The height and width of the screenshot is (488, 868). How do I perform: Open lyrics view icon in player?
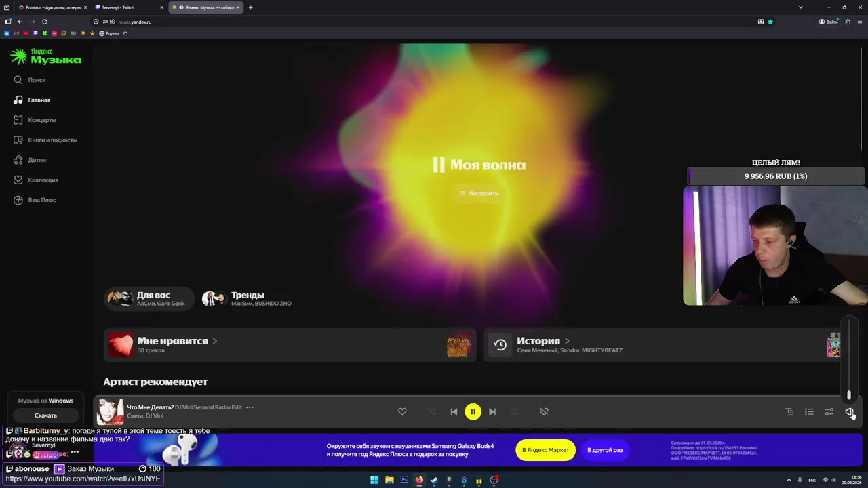pos(789,411)
